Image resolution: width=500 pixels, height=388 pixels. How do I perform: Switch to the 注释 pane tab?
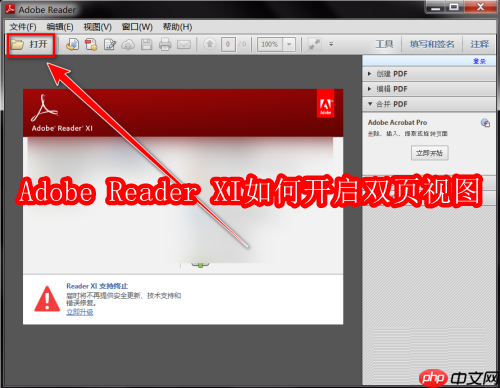pos(480,44)
